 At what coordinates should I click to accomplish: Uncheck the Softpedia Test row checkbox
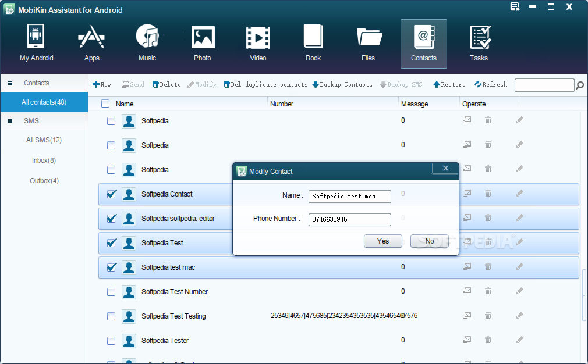[111, 243]
